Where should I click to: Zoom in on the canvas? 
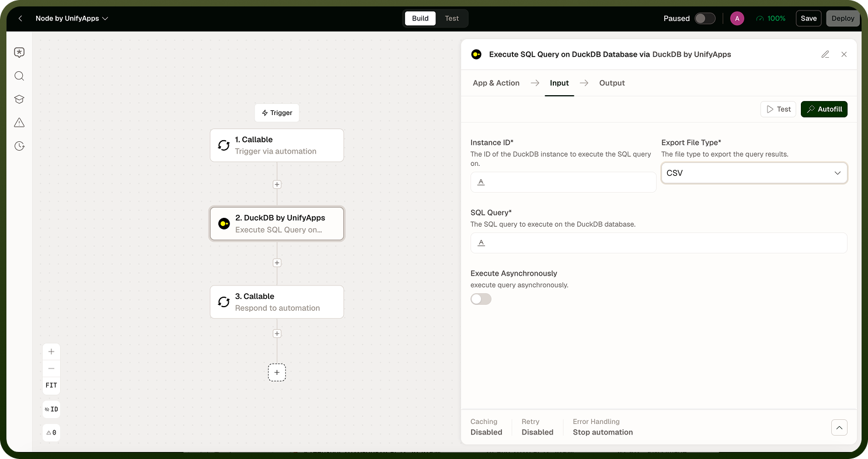[x=51, y=352]
